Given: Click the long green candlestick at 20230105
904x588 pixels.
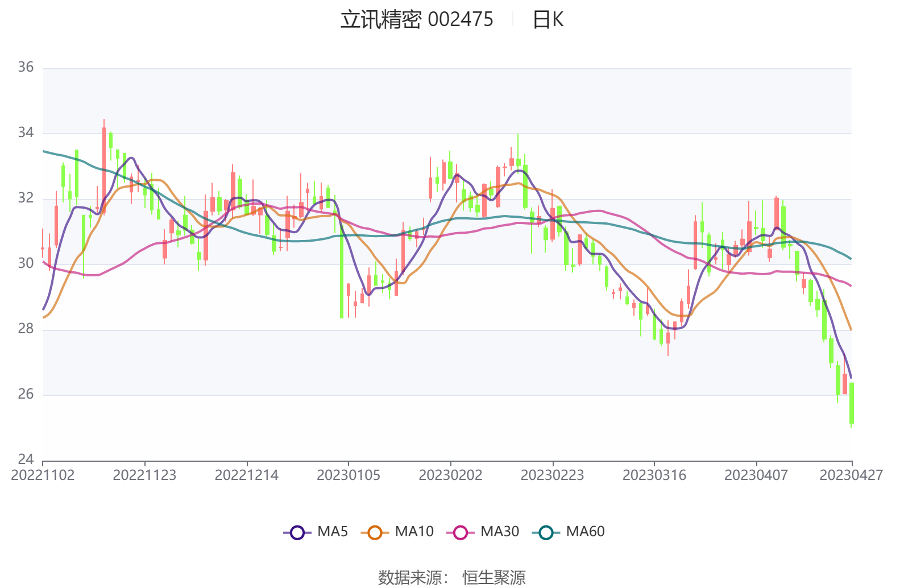Looking at the screenshot, I should (342, 272).
